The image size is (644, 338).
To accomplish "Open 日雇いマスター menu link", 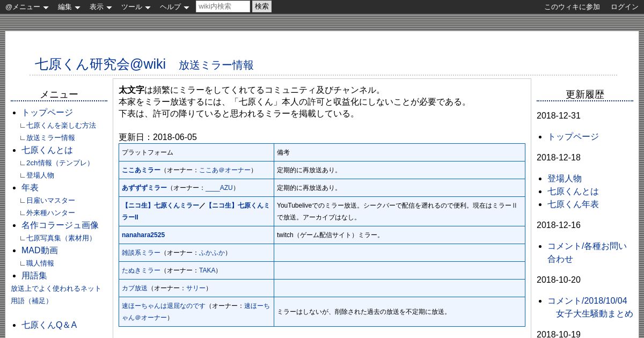I will [50, 201].
